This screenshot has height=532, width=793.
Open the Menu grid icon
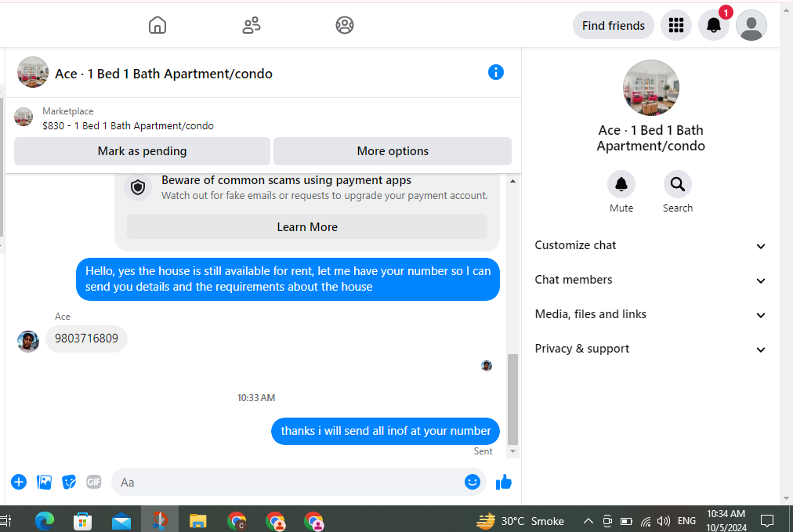point(676,25)
